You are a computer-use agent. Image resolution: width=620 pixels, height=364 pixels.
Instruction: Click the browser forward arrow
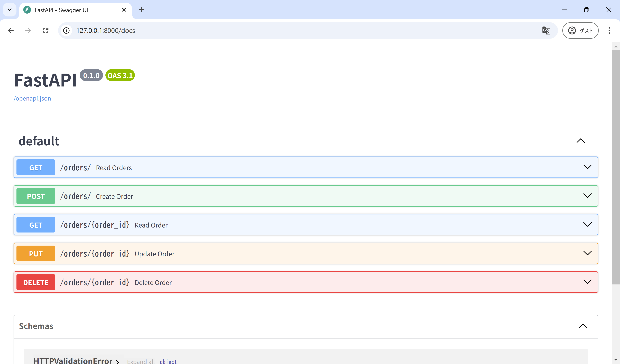point(28,30)
